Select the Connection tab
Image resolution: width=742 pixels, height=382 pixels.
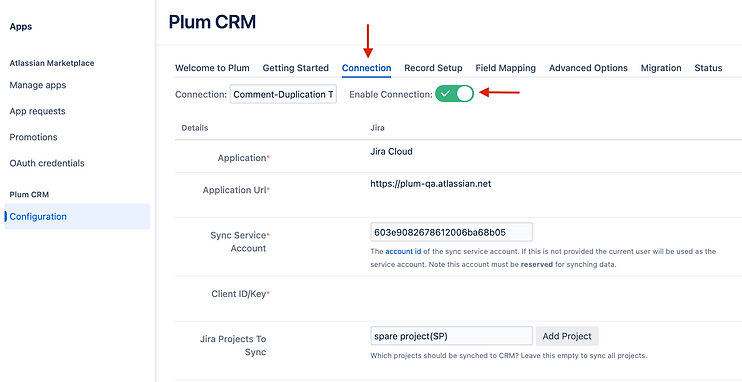(x=366, y=68)
